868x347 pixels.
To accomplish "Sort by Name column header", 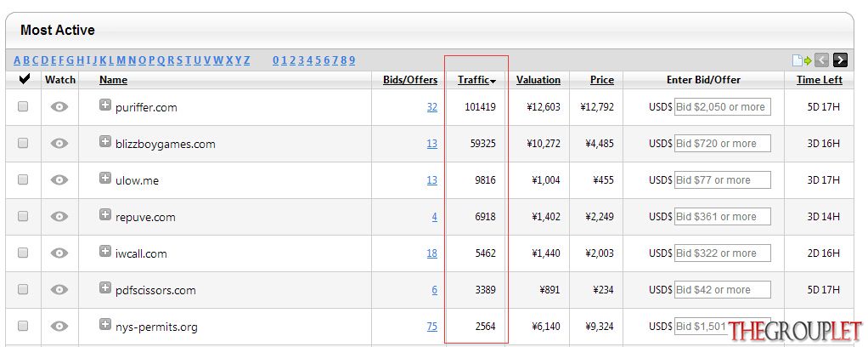I will point(114,80).
